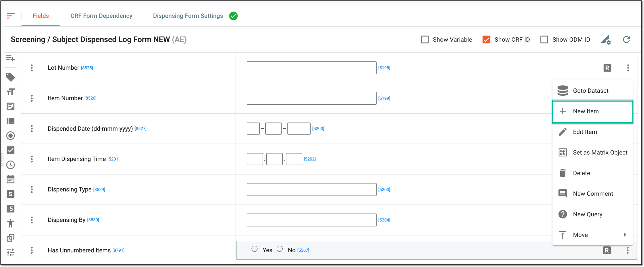Choose Edit Item from context menu

click(592, 132)
